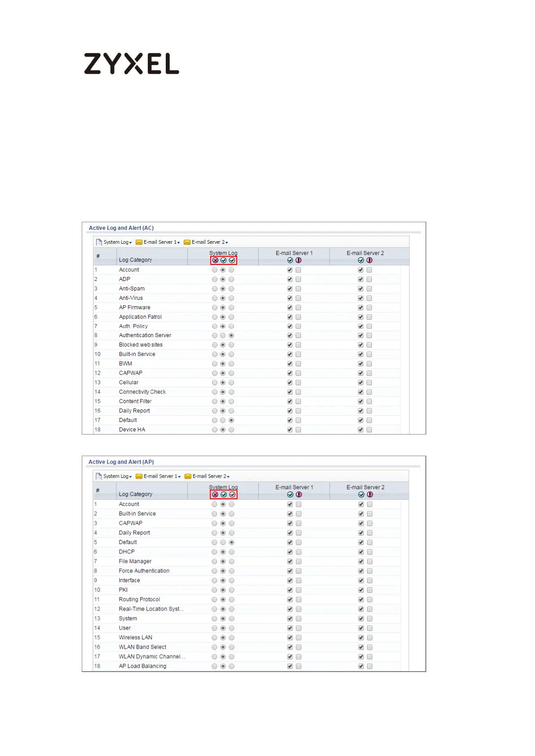
Task: Check E-mail Server 1 alert checkbox for Content Filter row
Action: [299, 402]
